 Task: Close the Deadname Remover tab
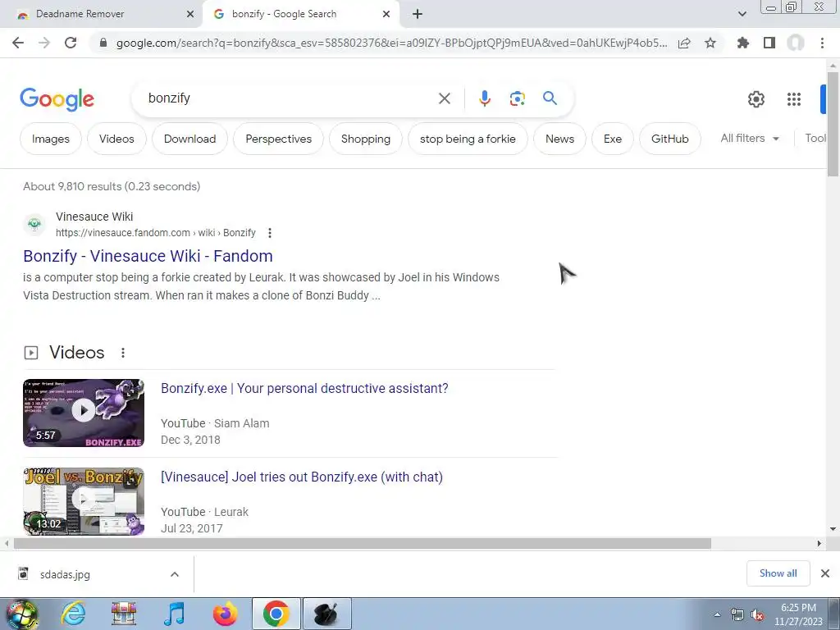pos(190,15)
